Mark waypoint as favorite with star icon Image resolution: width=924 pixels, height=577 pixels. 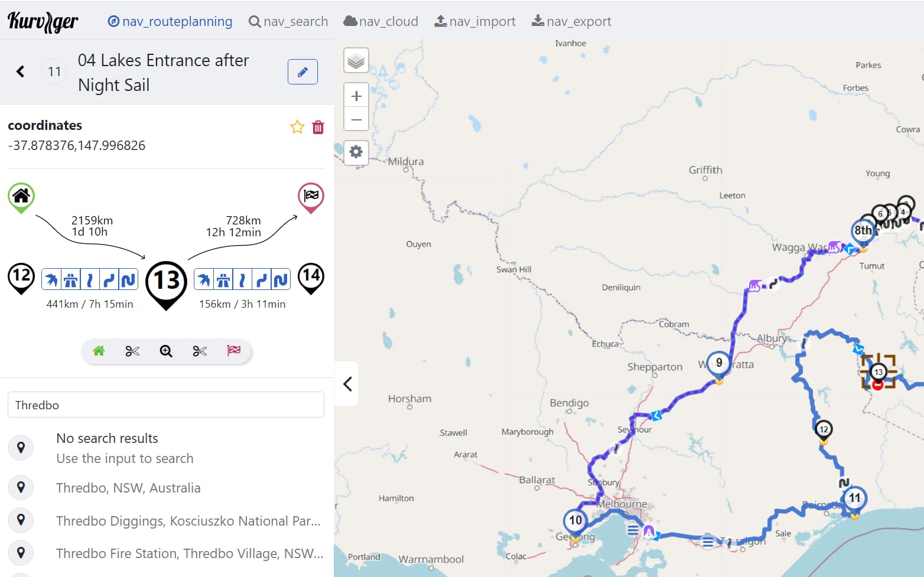click(x=297, y=127)
